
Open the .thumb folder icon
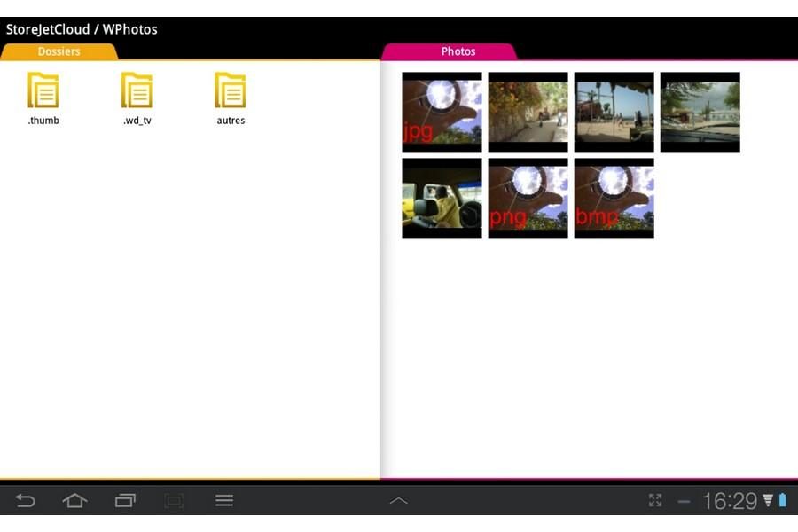point(43,90)
